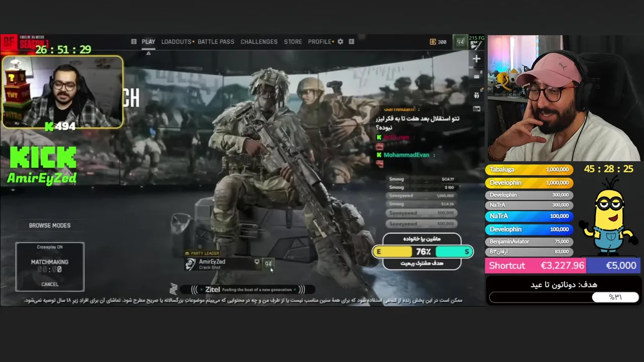Image resolution: width=644 pixels, height=362 pixels.
Task: Click the Zitel sponsor banner text
Action: click(249, 289)
